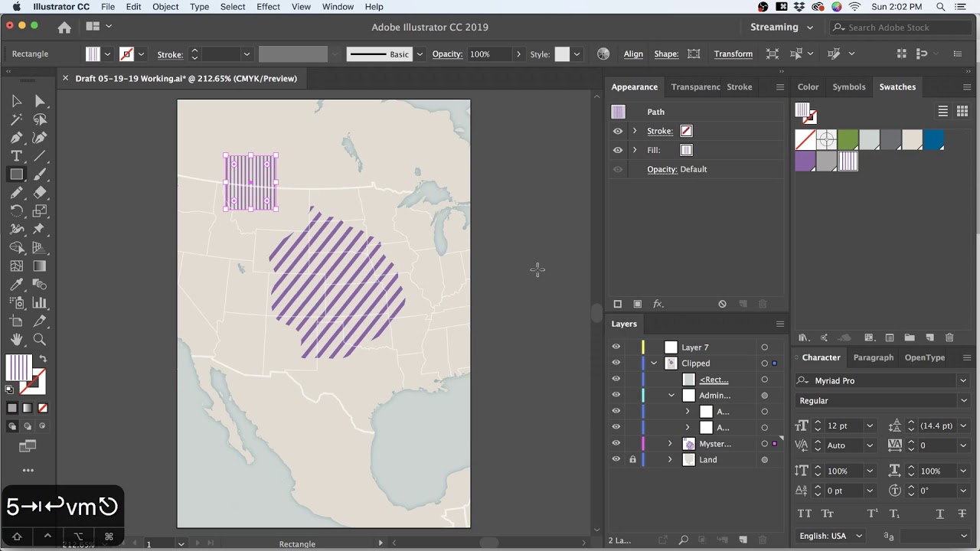Image resolution: width=980 pixels, height=551 pixels.
Task: Switch to the Transparency tab
Action: point(695,86)
